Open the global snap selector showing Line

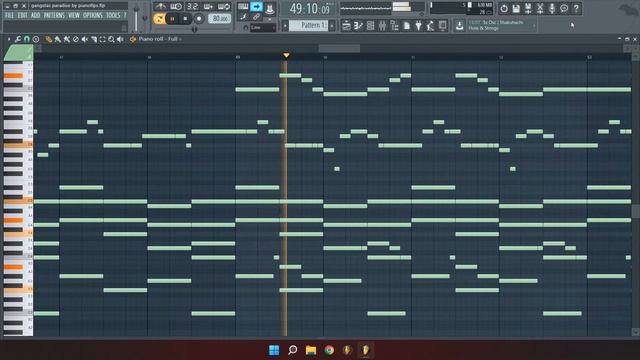(x=263, y=27)
